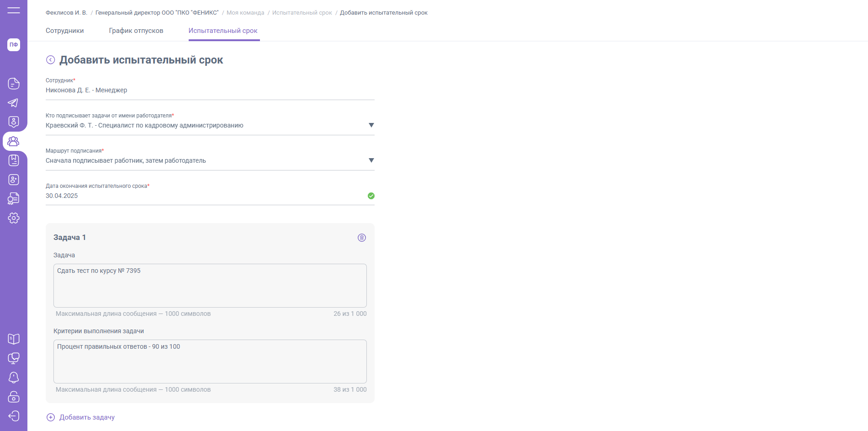This screenshot has height=431, width=868.
Task: Delete Задача 1 using the trash icon
Action: pos(361,238)
